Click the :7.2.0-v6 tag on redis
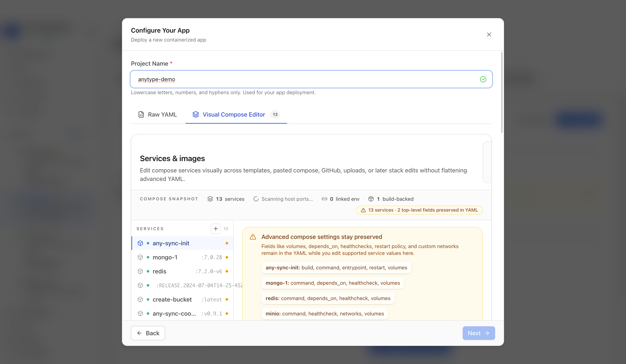The width and height of the screenshot is (626, 364). click(209, 271)
